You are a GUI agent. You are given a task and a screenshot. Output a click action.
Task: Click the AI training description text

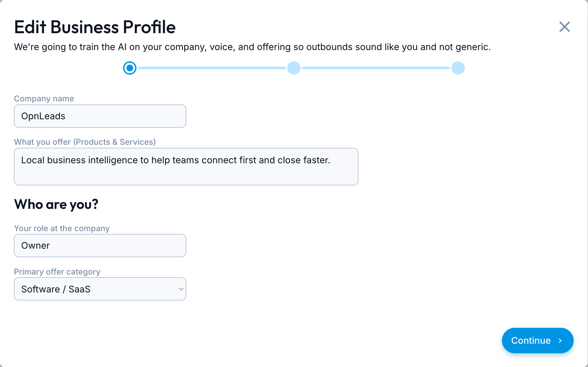coord(252,47)
